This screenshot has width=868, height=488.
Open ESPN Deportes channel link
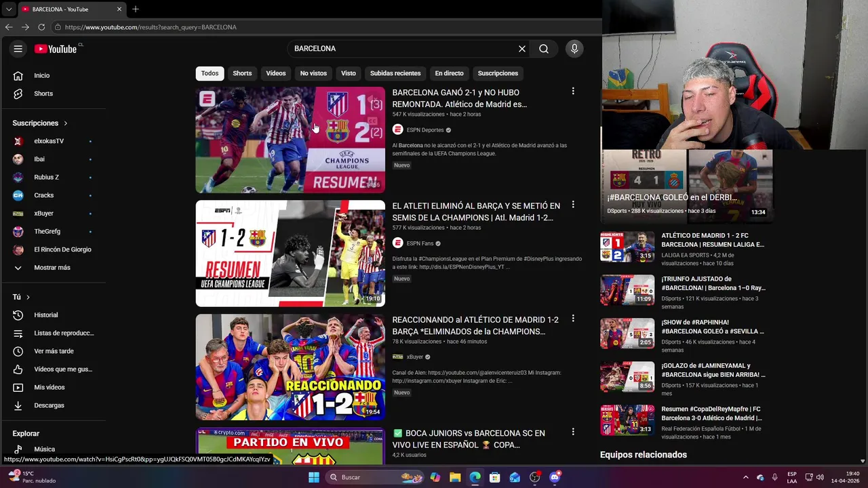click(425, 130)
